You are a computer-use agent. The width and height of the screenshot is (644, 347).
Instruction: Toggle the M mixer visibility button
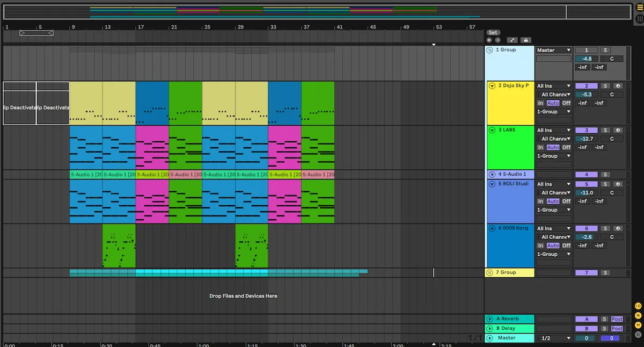[x=638, y=325]
